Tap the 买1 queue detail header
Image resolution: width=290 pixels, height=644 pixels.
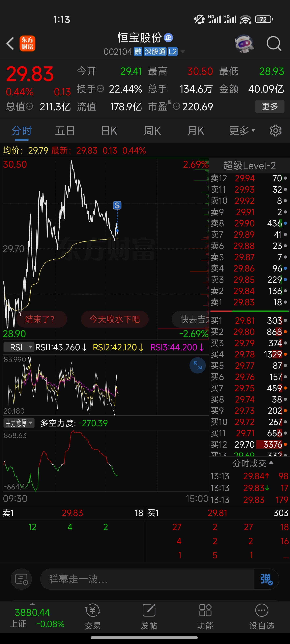coord(217,513)
